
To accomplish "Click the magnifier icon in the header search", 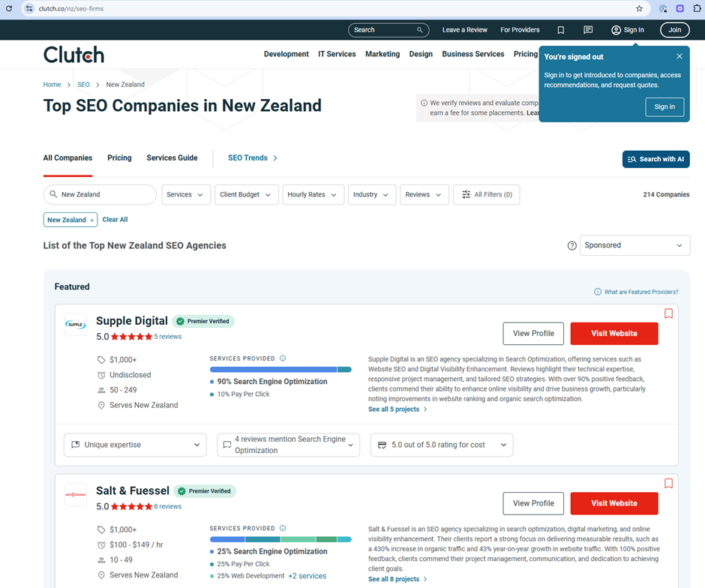I will (419, 30).
